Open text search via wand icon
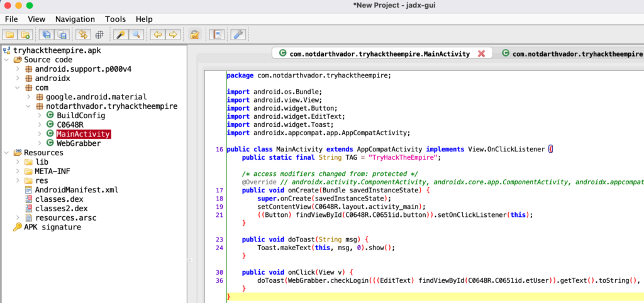 pos(120,35)
